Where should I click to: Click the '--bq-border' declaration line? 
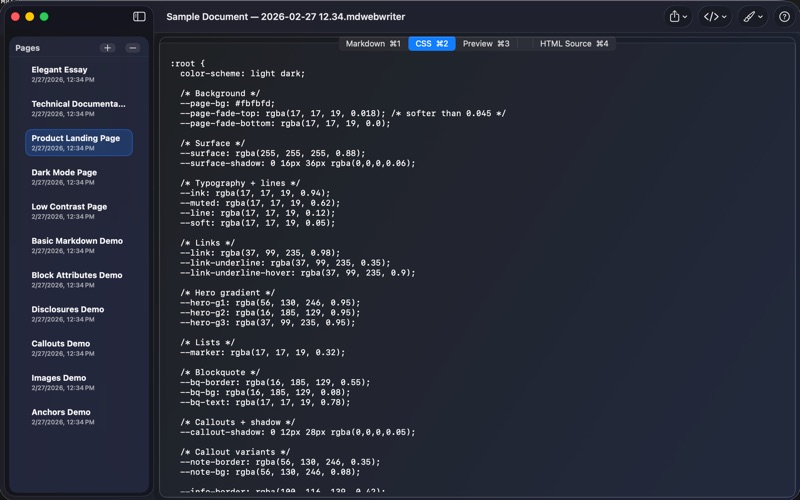tap(275, 382)
